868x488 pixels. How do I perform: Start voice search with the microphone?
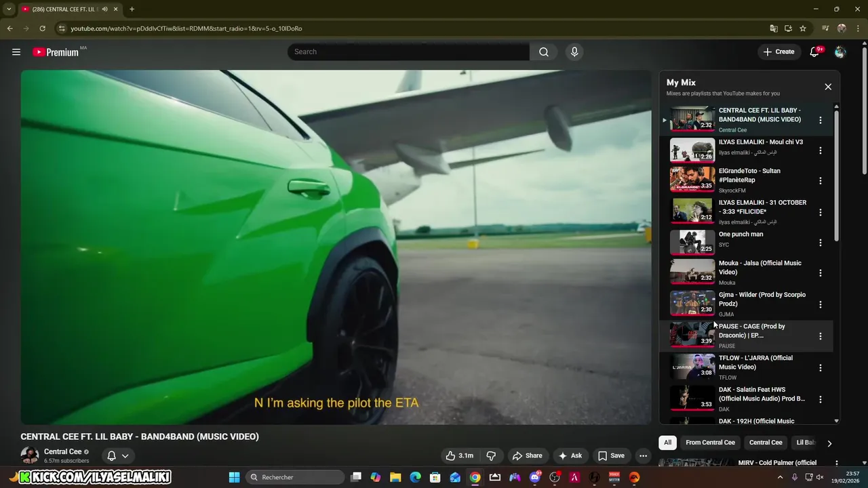point(574,52)
